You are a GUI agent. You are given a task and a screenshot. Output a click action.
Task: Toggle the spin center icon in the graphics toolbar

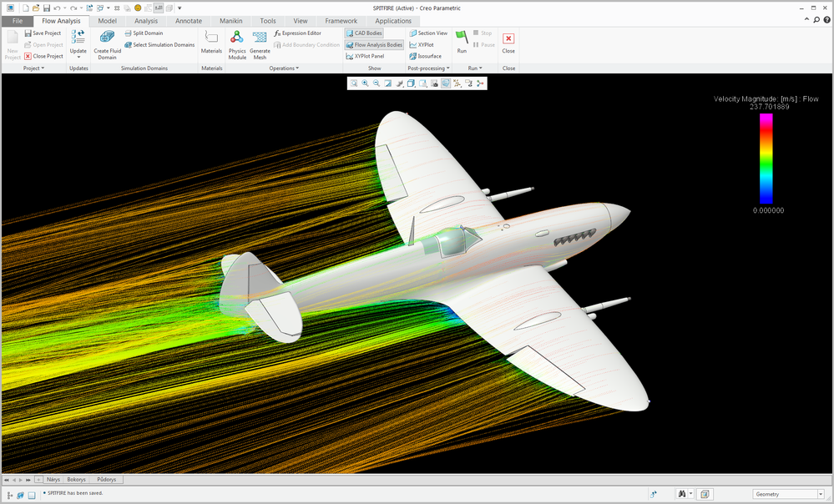tap(480, 83)
